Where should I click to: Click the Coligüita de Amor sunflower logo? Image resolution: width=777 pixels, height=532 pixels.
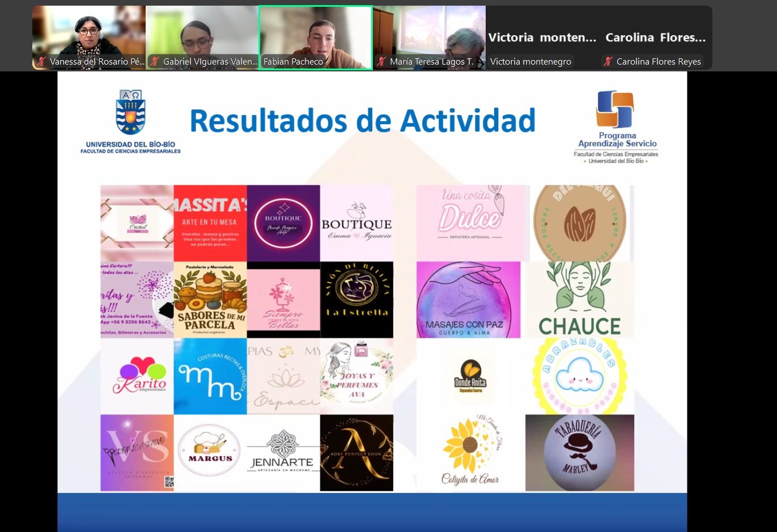pyautogui.click(x=470, y=451)
